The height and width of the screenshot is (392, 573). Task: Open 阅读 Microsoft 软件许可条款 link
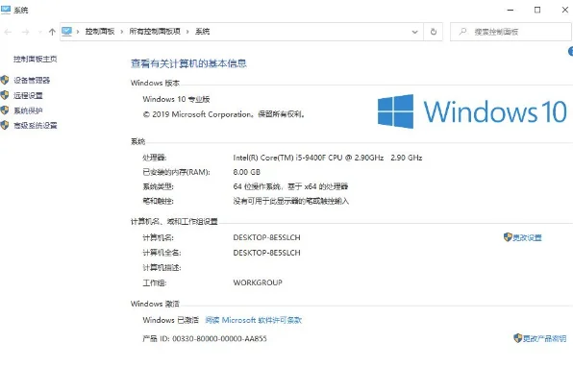[x=253, y=320]
